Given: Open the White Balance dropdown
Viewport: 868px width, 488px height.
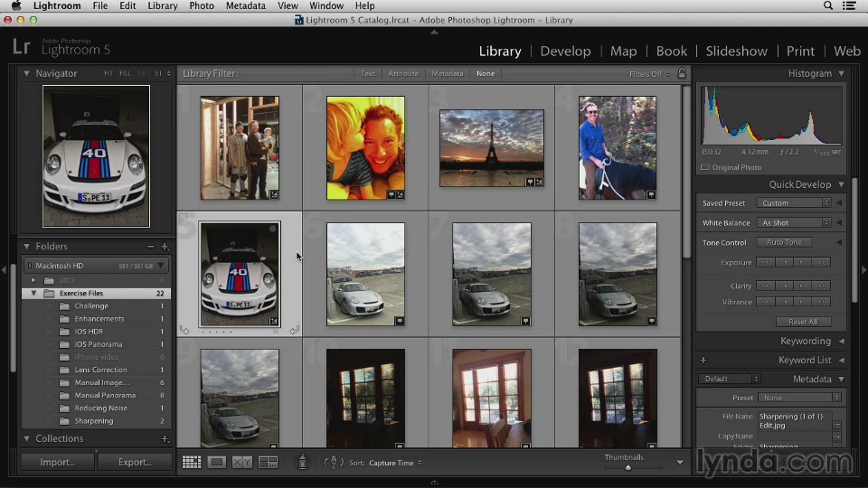Looking at the screenshot, I should [794, 223].
